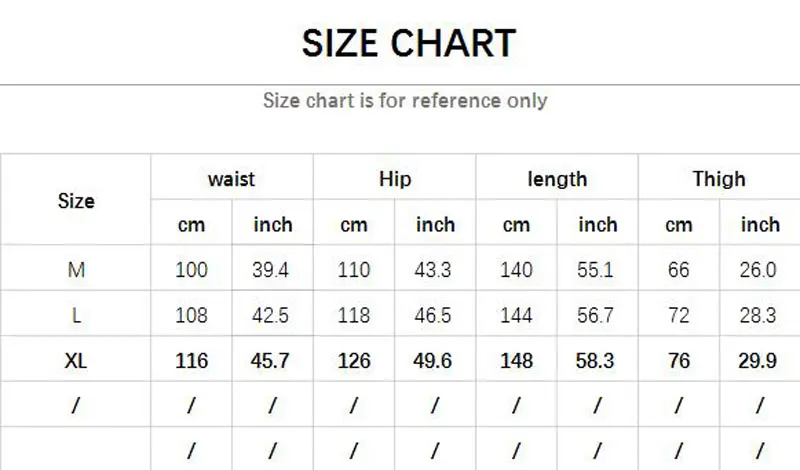The image size is (800, 470).
Task: Click the 45.7 waist inch value
Action: (x=270, y=361)
